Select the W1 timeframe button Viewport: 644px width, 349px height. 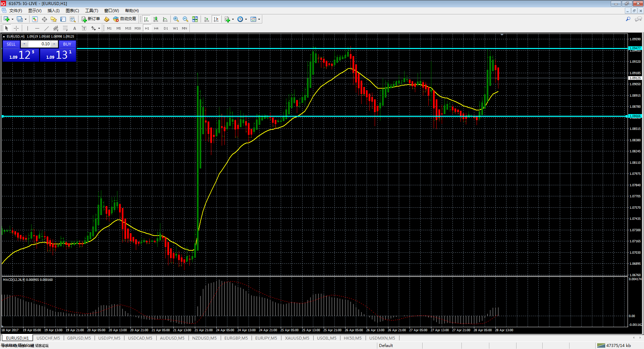click(175, 28)
